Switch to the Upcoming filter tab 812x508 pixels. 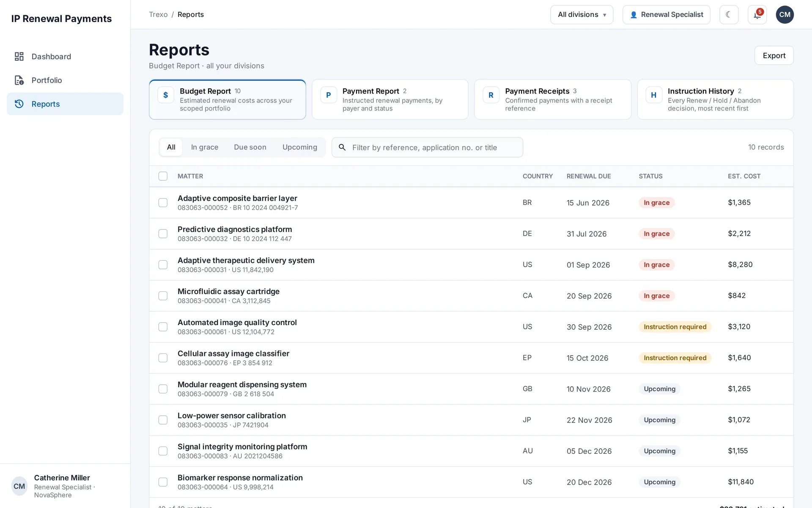pyautogui.click(x=299, y=147)
